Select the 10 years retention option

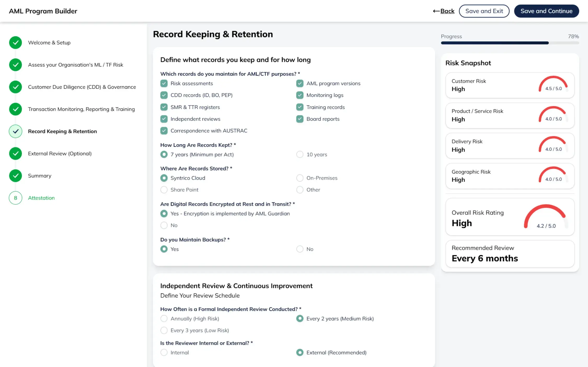pyautogui.click(x=300, y=154)
